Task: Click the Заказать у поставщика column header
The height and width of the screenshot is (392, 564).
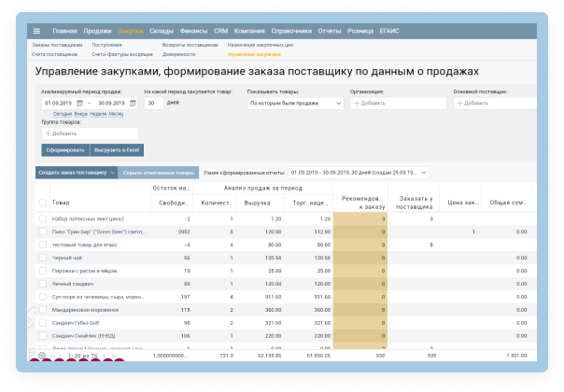Action: pos(414,203)
